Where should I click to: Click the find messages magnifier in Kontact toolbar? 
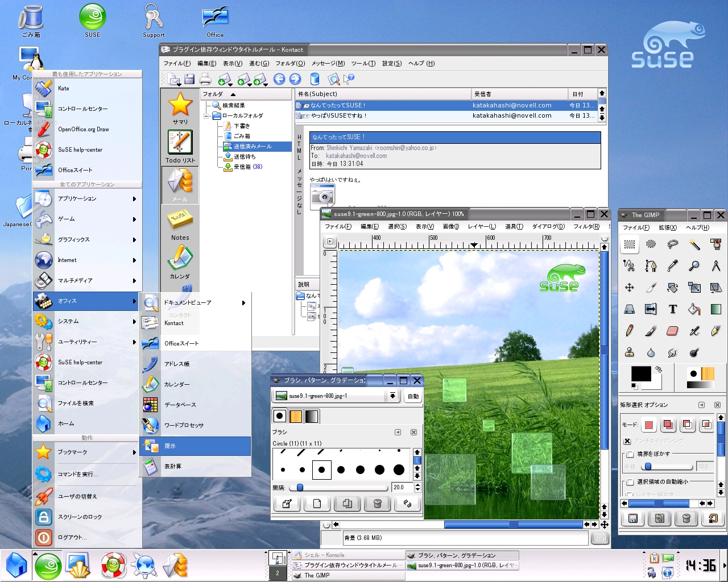[x=334, y=79]
